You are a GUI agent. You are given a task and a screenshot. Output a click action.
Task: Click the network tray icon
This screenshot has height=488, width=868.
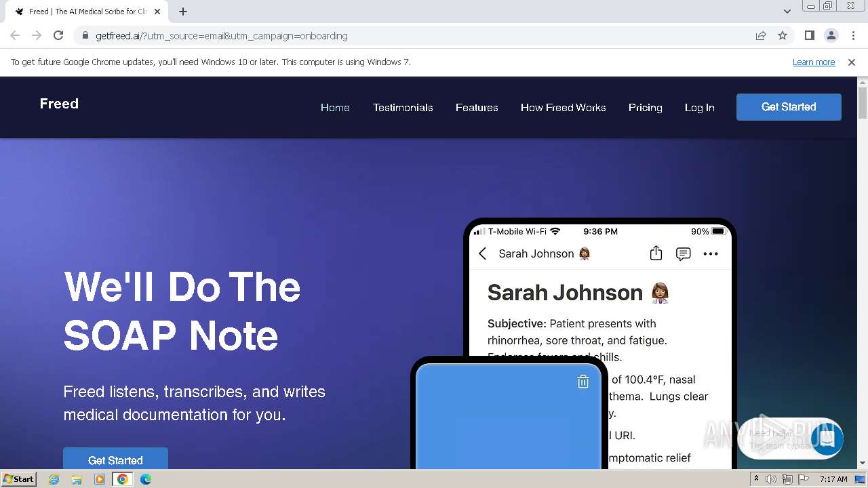(x=787, y=479)
